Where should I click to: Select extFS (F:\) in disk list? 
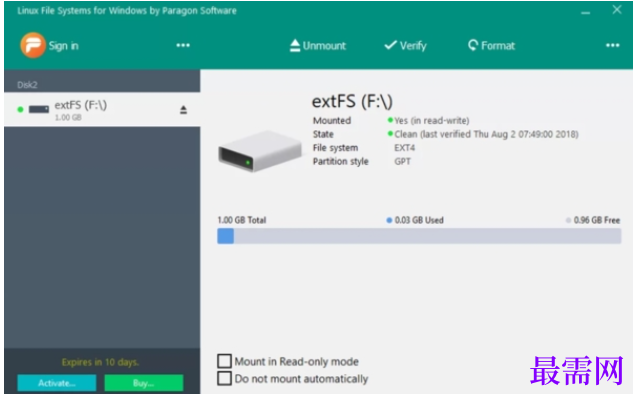click(102, 110)
